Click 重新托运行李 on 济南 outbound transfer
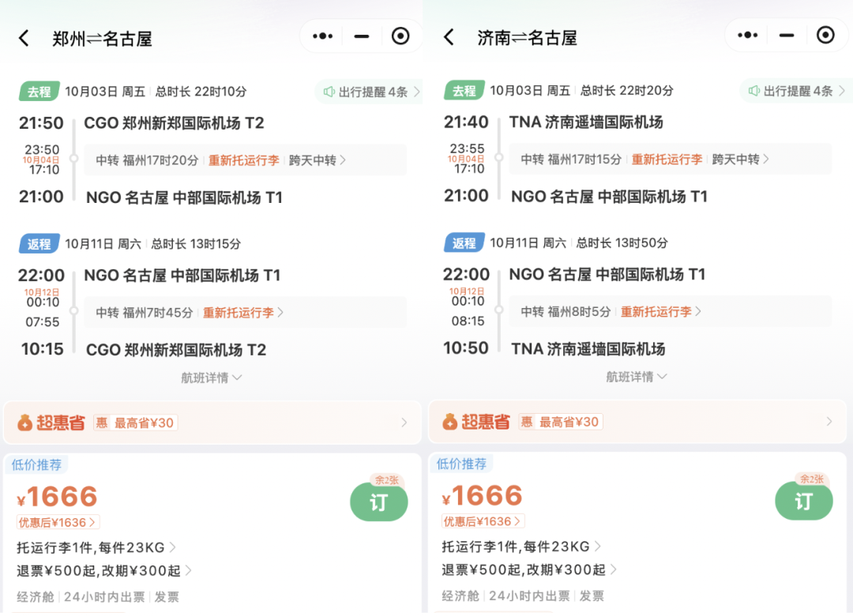This screenshot has height=616, width=853. pos(667,159)
